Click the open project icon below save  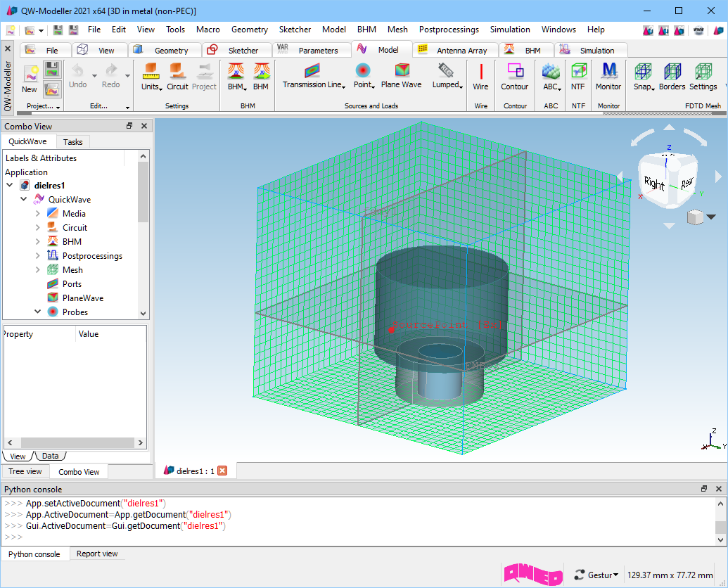(x=52, y=89)
